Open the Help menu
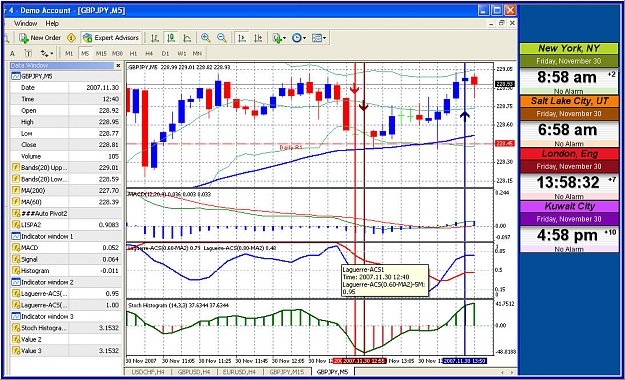625x380 pixels. point(52,24)
